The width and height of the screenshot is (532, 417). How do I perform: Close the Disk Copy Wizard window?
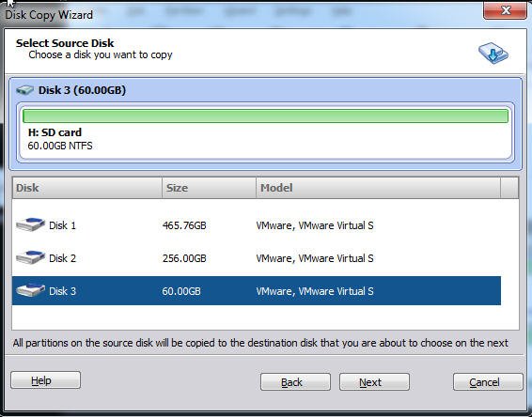point(505,10)
